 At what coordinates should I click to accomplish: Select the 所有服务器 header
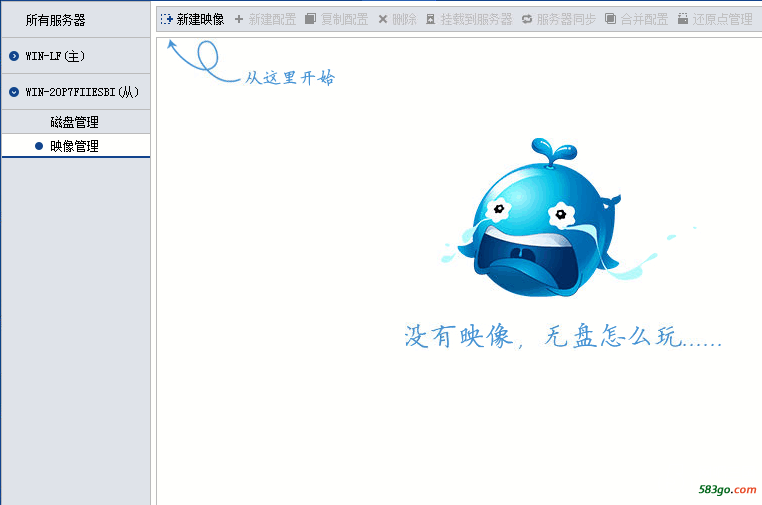(x=56, y=20)
